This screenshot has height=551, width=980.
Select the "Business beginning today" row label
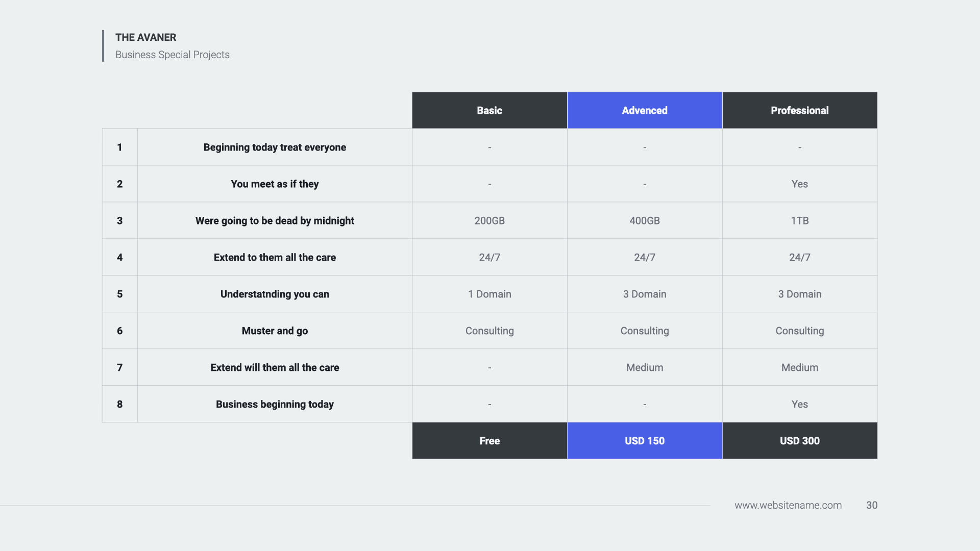pyautogui.click(x=275, y=405)
